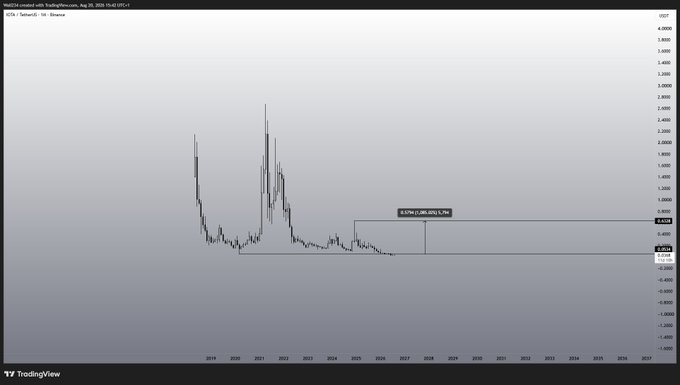Click the 1.0000 price axis label
This screenshot has width=680, height=385.
[x=664, y=200]
